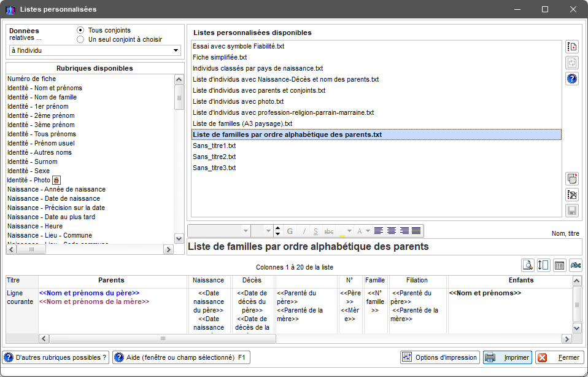Toggle underline (S) formatting

tap(315, 231)
